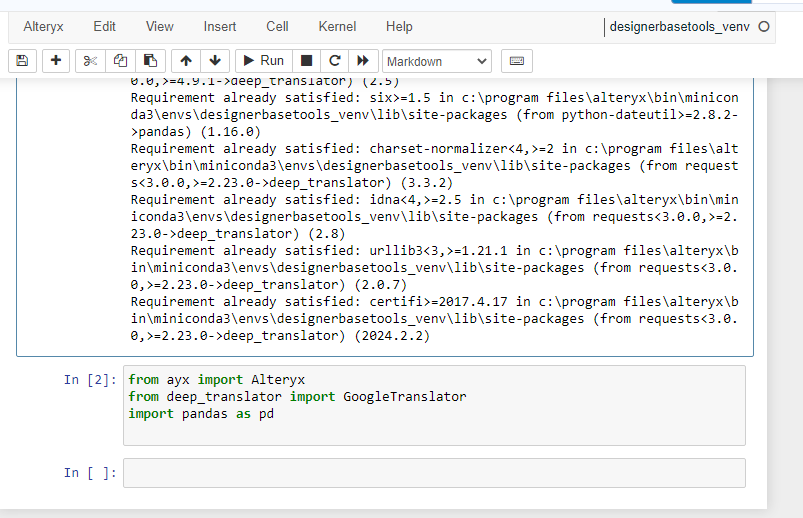Open the View menu
This screenshot has height=518, width=803.
(159, 27)
